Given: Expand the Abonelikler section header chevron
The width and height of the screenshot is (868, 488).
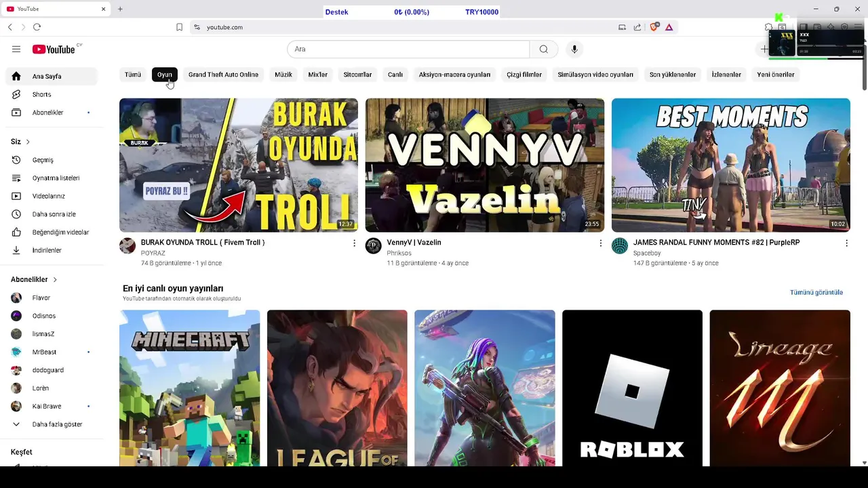Looking at the screenshot, I should pyautogui.click(x=55, y=279).
